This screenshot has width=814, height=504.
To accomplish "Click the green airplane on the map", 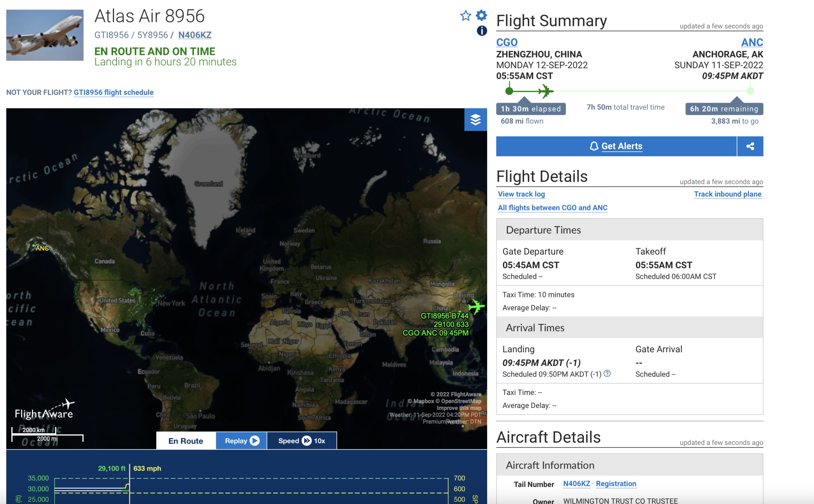I will coord(477,306).
